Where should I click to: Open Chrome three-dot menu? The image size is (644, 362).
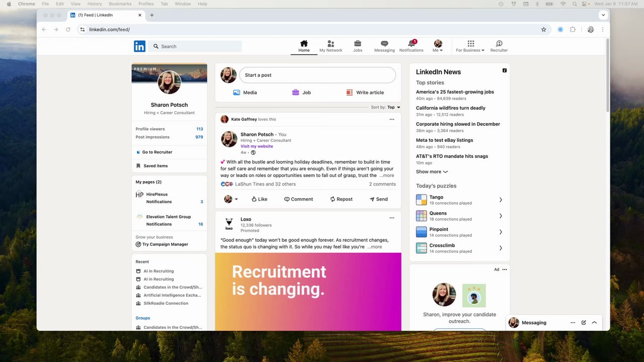coord(602,30)
